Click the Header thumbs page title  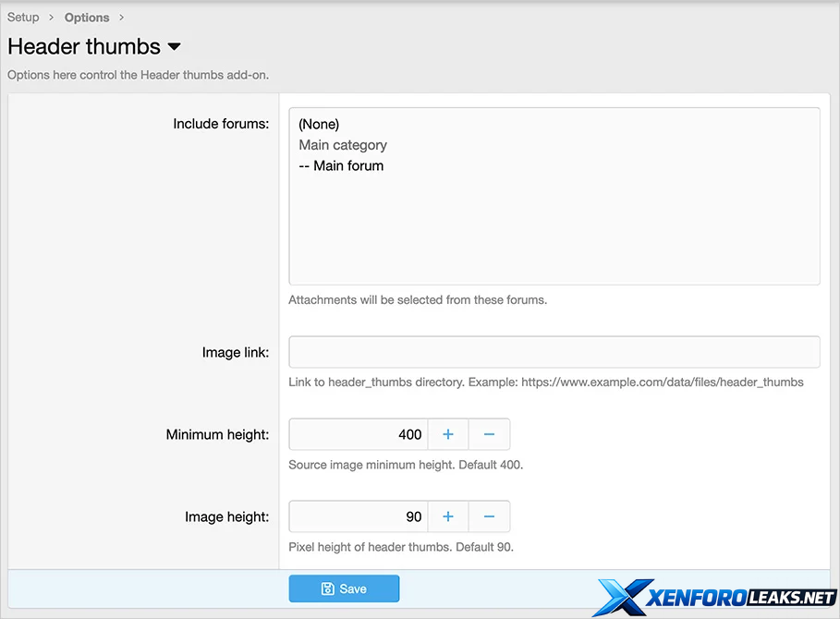point(84,47)
